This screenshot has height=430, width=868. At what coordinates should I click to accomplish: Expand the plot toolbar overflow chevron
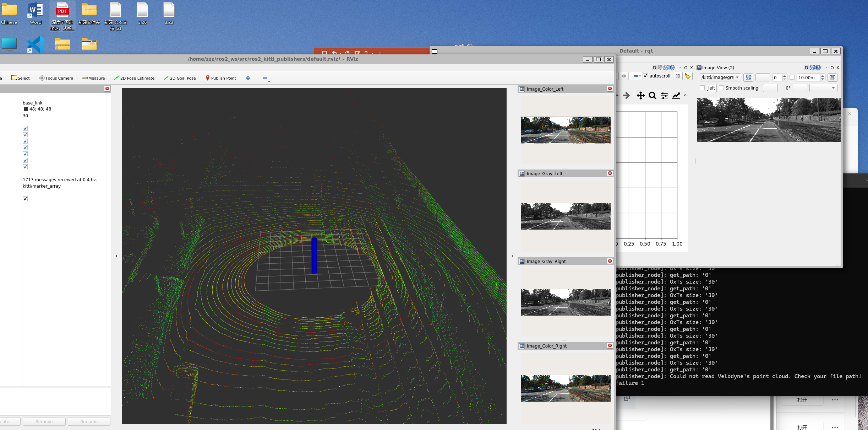(x=685, y=95)
